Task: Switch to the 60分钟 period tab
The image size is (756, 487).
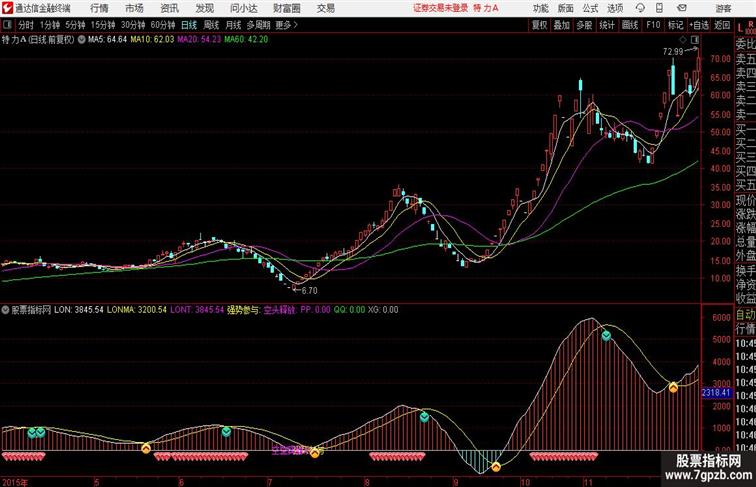Action: pyautogui.click(x=163, y=25)
